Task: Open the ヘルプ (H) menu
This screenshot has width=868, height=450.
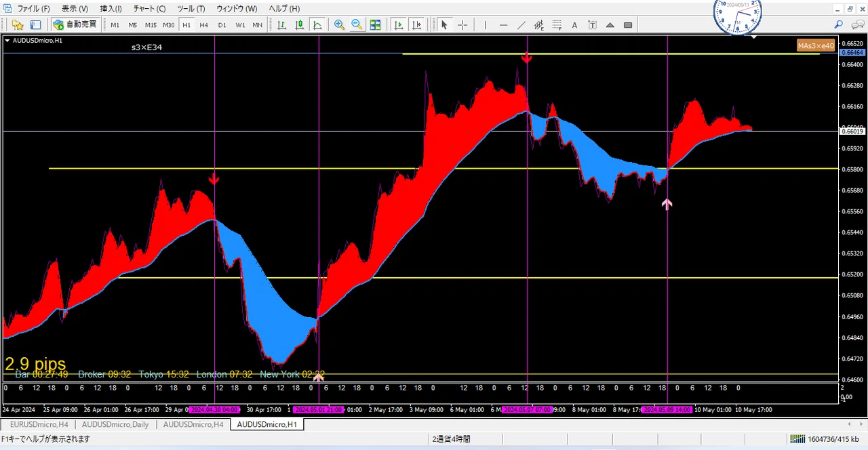Action: (284, 9)
